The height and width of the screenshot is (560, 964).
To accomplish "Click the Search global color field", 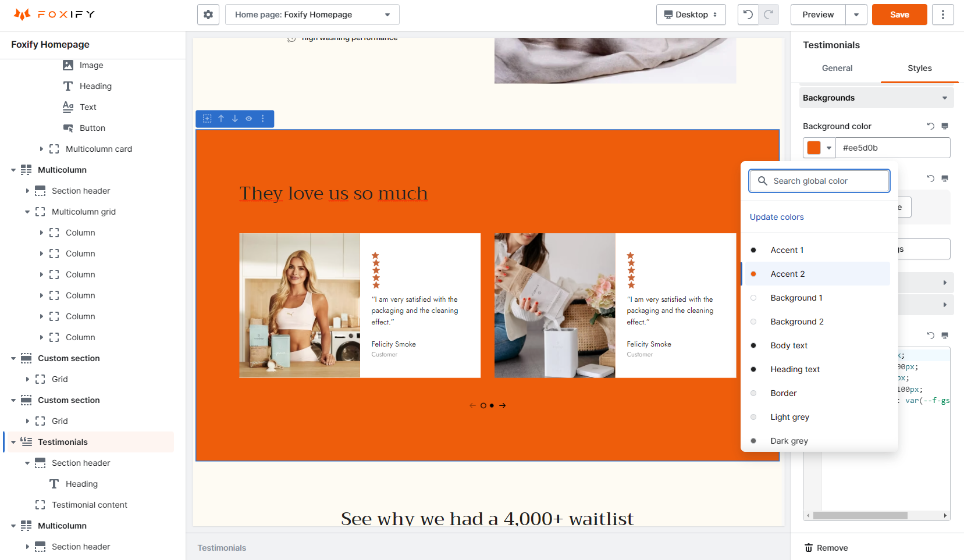I will [819, 181].
